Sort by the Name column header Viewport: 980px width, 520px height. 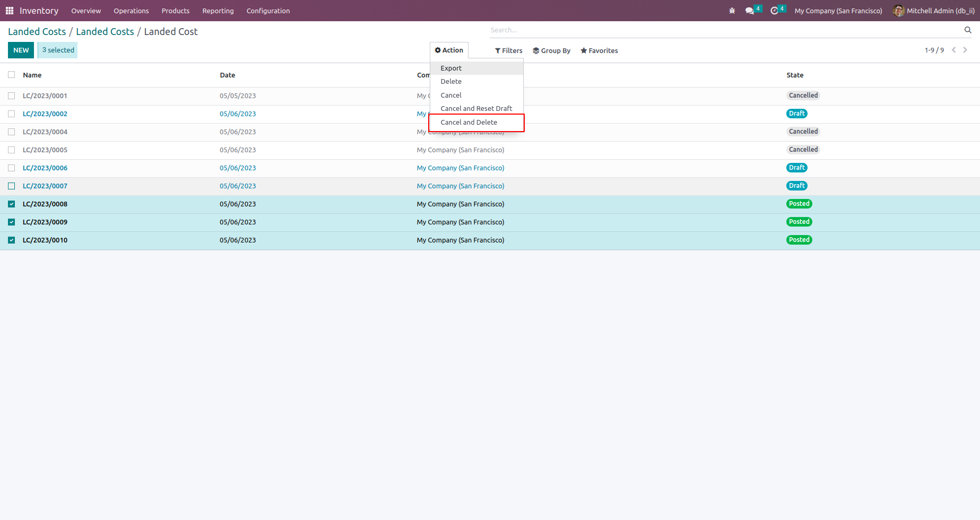point(32,75)
